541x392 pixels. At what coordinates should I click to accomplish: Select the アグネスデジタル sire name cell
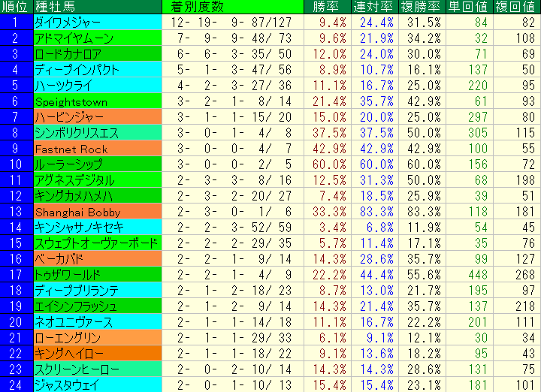click(98, 180)
